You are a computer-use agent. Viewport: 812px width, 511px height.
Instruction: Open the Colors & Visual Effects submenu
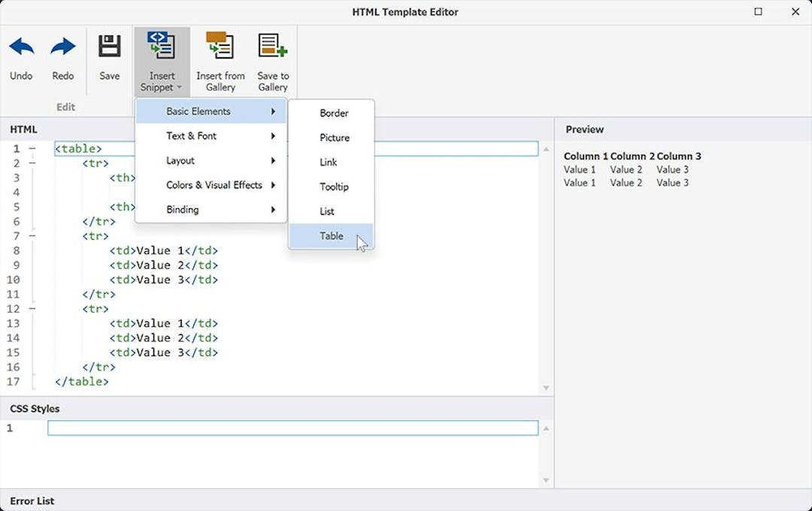(213, 185)
